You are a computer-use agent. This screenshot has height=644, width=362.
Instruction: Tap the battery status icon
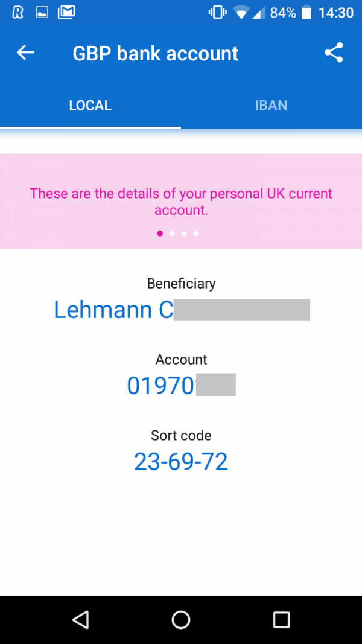click(306, 12)
